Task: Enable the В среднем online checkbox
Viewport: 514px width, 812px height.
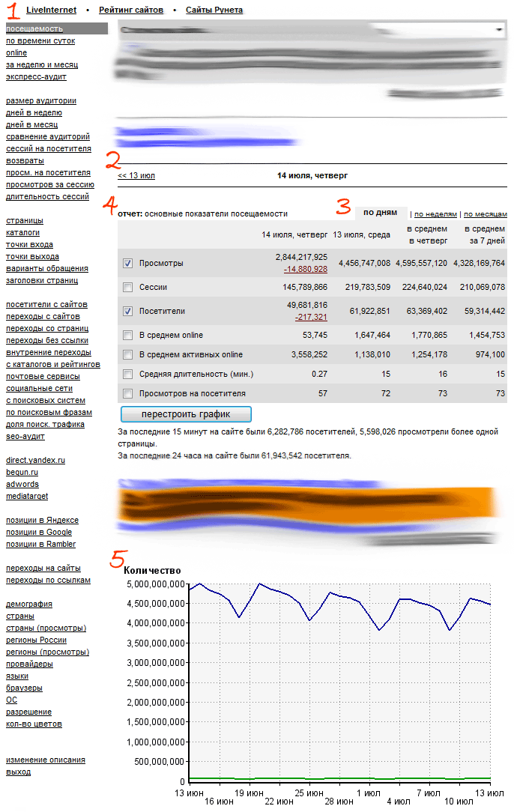Action: pos(127,335)
